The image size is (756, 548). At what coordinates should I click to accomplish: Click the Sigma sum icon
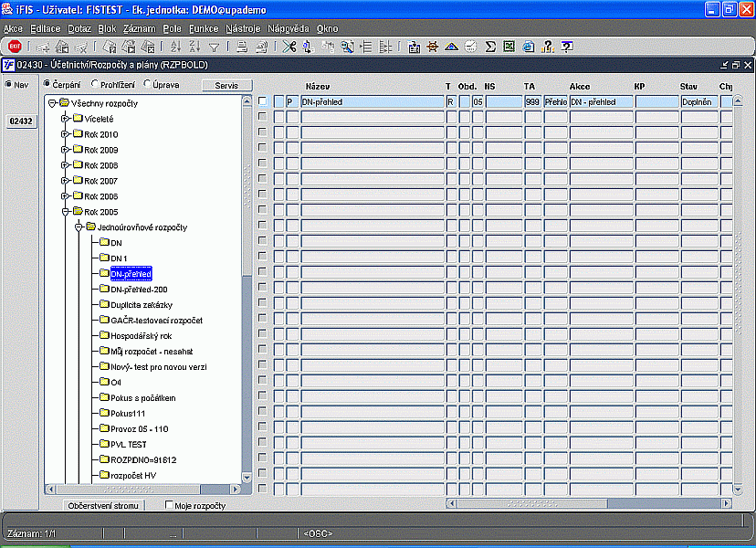tap(490, 47)
